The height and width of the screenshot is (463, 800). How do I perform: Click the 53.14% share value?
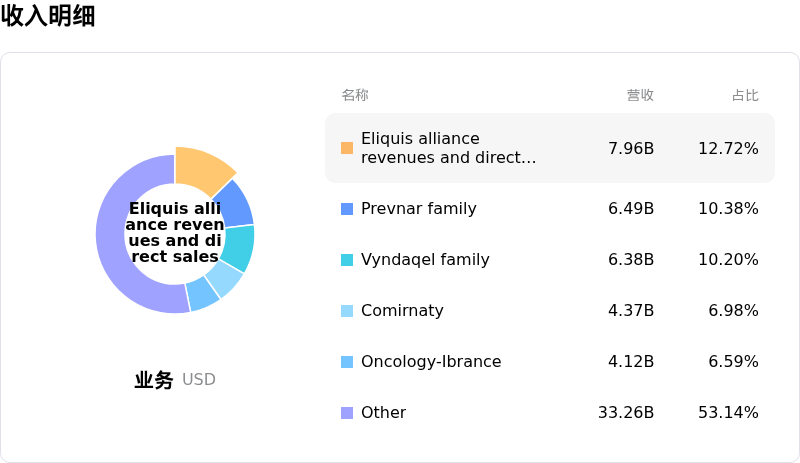(x=728, y=412)
